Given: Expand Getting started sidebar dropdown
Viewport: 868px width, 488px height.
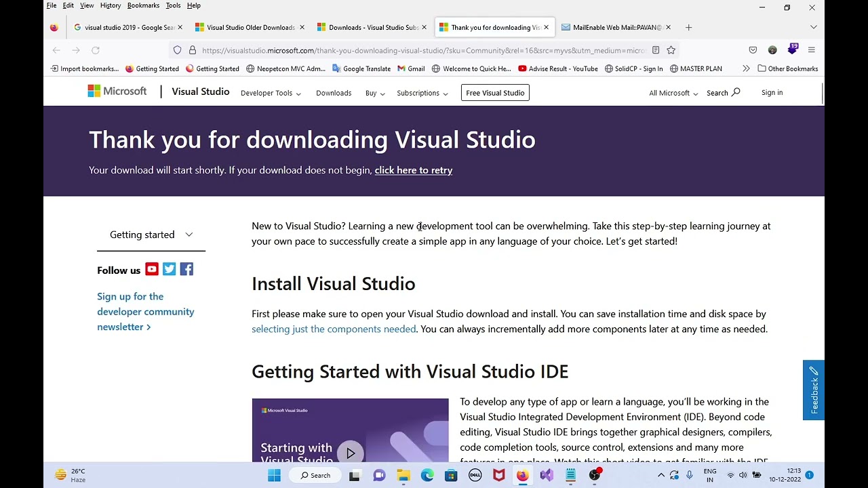Looking at the screenshot, I should (x=151, y=235).
